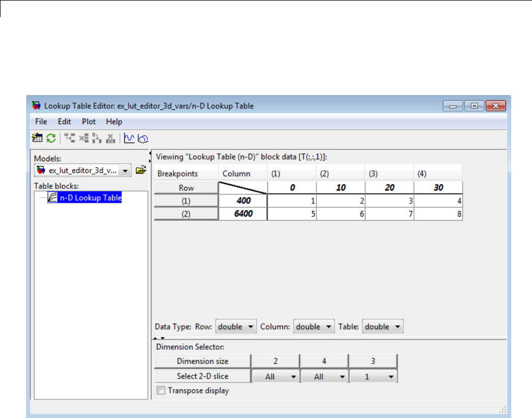Screen dimensions: 532x418
Task: Open the Models dropdown list
Action: click(x=125, y=170)
